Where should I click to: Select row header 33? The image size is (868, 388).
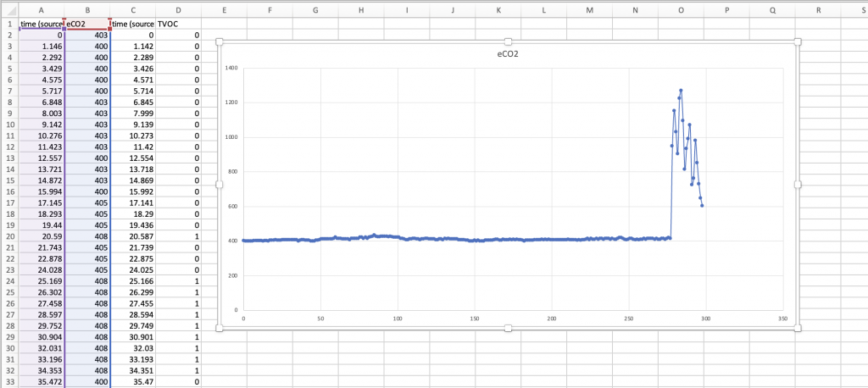(8, 382)
